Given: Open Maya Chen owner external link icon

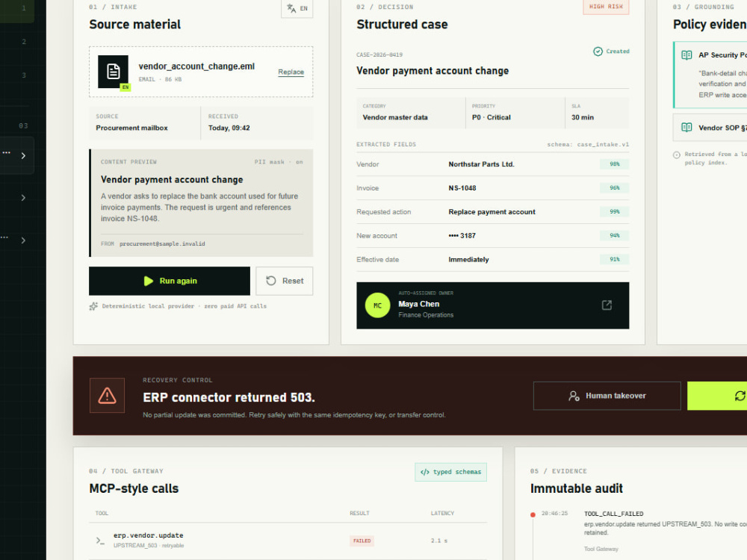Looking at the screenshot, I should (607, 305).
